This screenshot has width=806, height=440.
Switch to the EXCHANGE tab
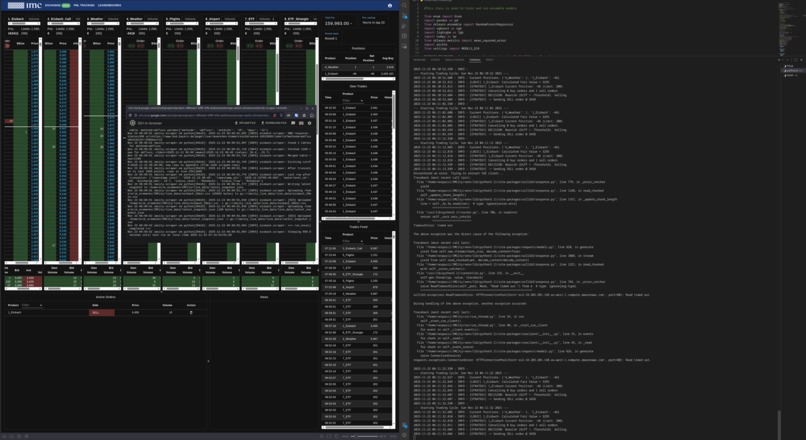[x=52, y=5]
